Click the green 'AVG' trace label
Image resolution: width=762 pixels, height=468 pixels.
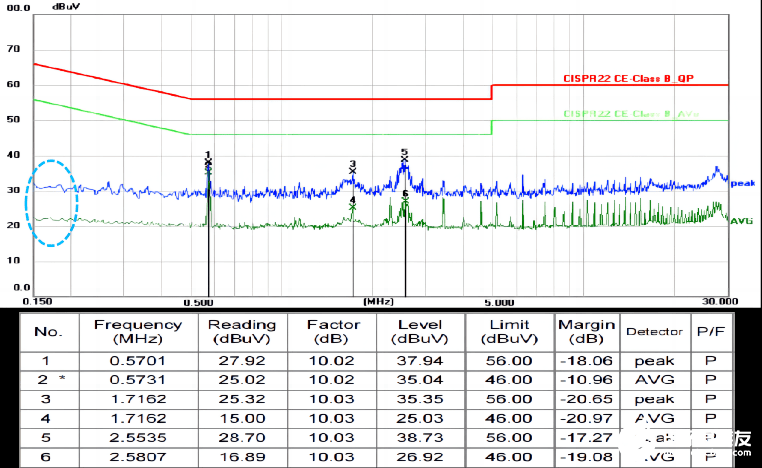pos(742,219)
